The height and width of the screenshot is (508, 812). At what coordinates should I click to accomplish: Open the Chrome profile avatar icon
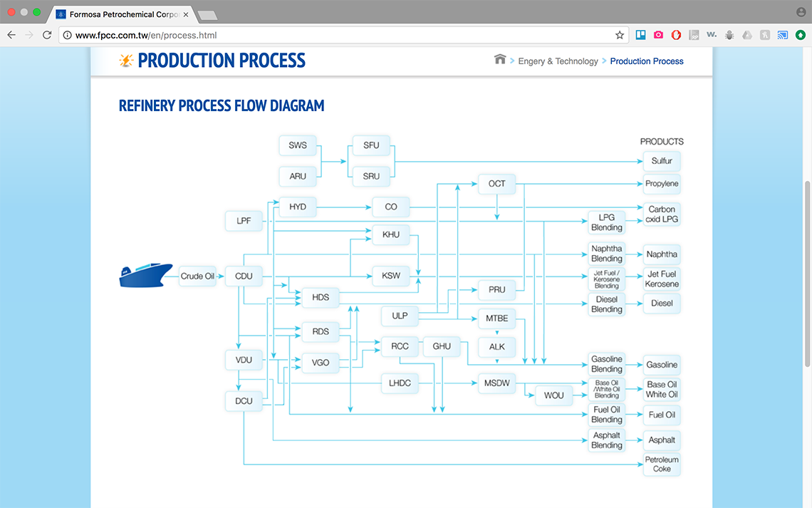801,12
